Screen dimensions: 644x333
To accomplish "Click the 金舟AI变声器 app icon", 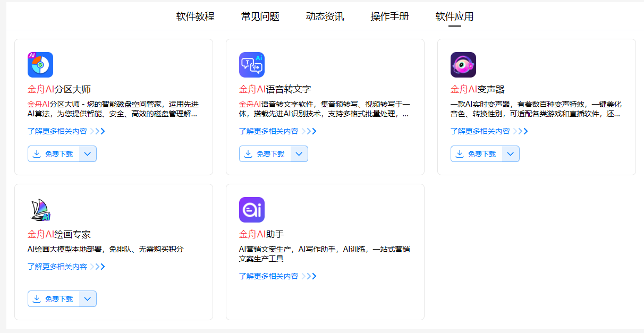I will (463, 65).
